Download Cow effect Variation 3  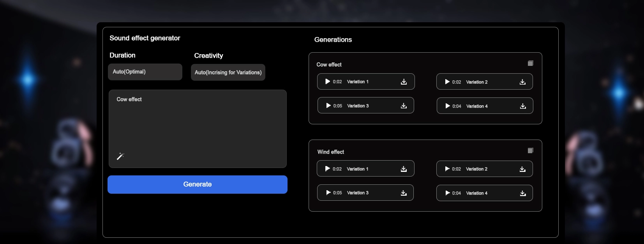(404, 106)
